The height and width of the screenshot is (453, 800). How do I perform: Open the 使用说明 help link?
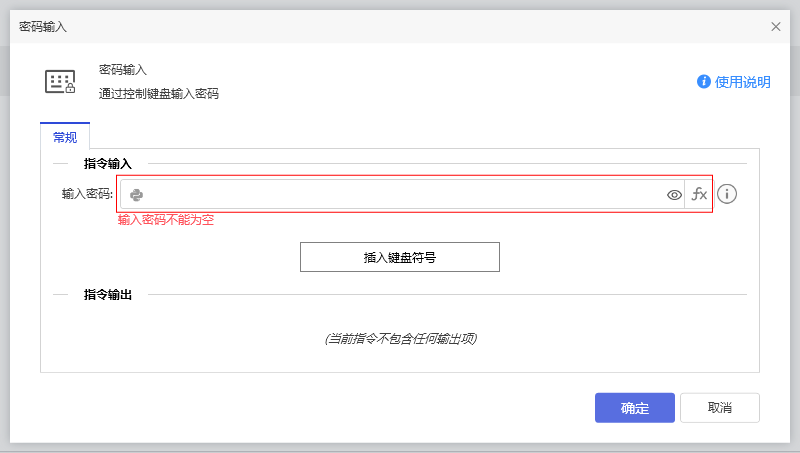[742, 82]
